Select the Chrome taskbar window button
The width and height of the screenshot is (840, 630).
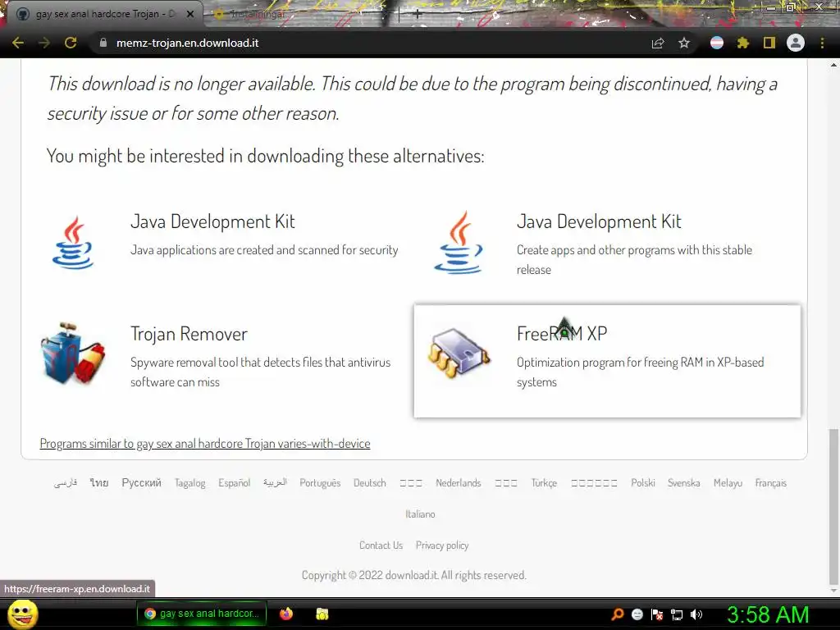click(x=202, y=614)
